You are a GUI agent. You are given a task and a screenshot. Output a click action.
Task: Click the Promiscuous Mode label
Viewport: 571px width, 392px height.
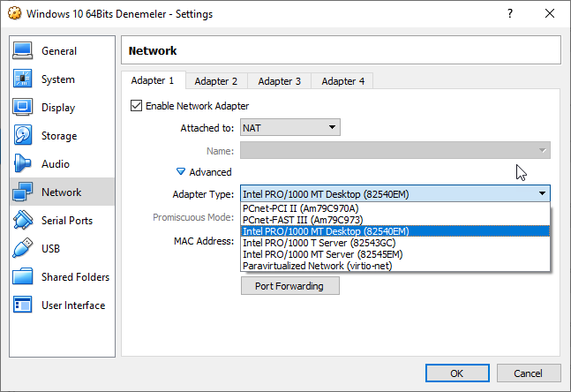point(193,217)
